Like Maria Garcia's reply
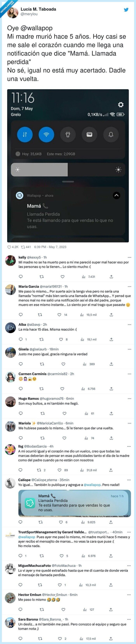Screen dimensions: 136x644 (x=59, y=315)
